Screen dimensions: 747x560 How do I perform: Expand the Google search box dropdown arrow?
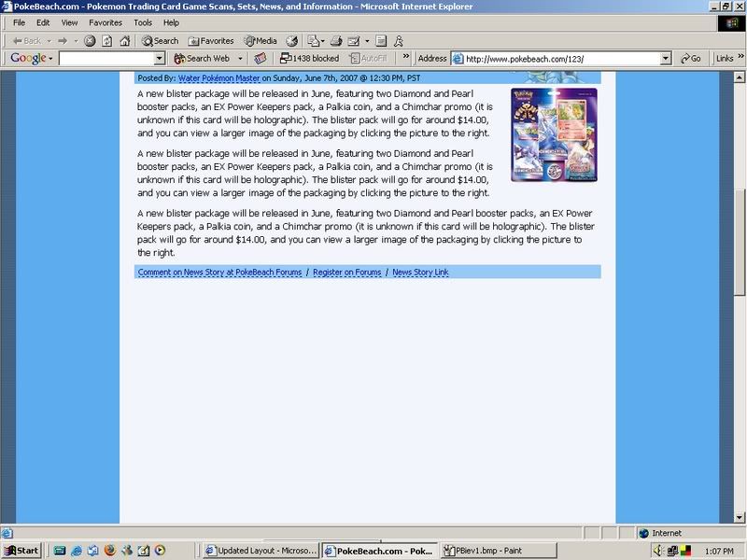tap(160, 59)
